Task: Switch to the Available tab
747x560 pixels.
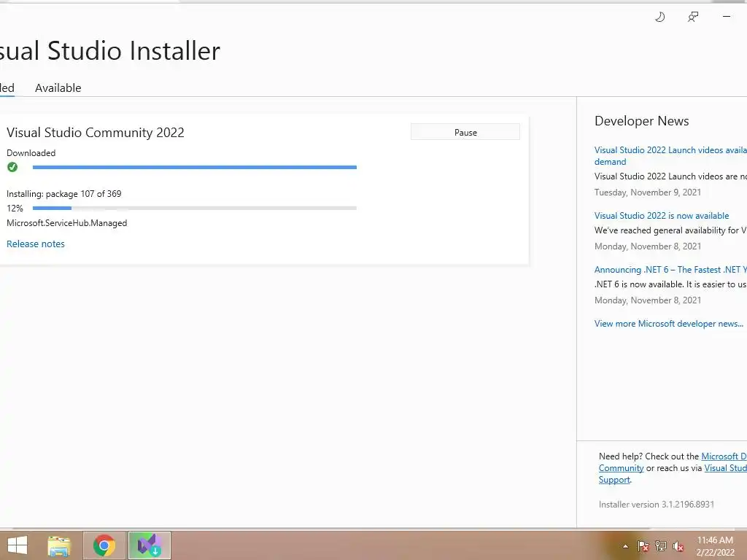Action: [x=58, y=88]
